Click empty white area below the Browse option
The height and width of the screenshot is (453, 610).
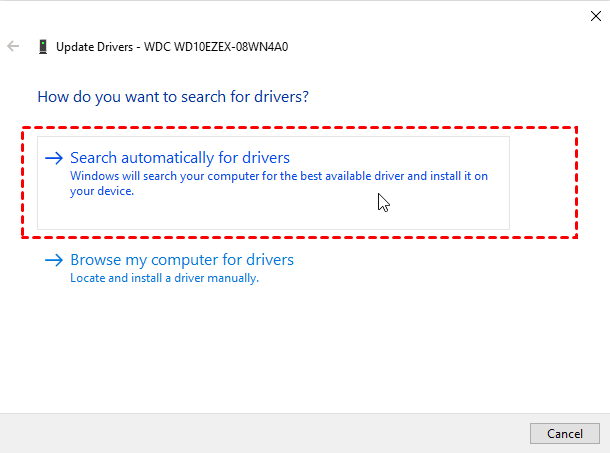(x=300, y=350)
